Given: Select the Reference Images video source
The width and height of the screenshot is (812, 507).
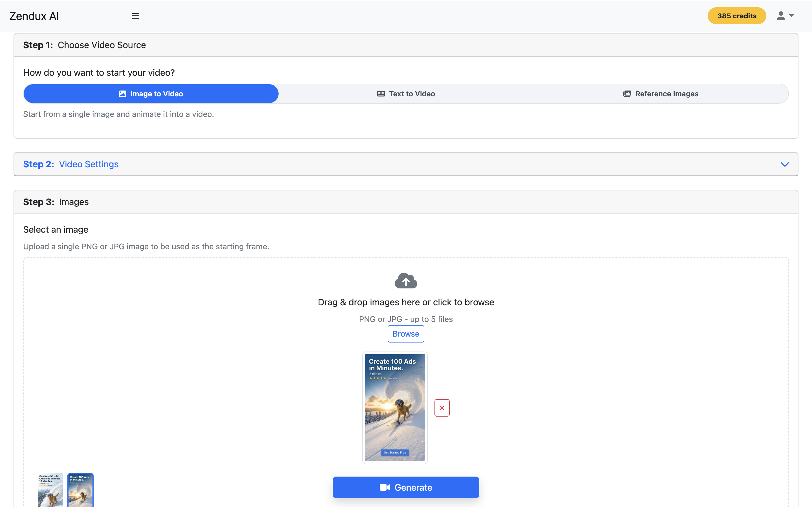Looking at the screenshot, I should [667, 94].
